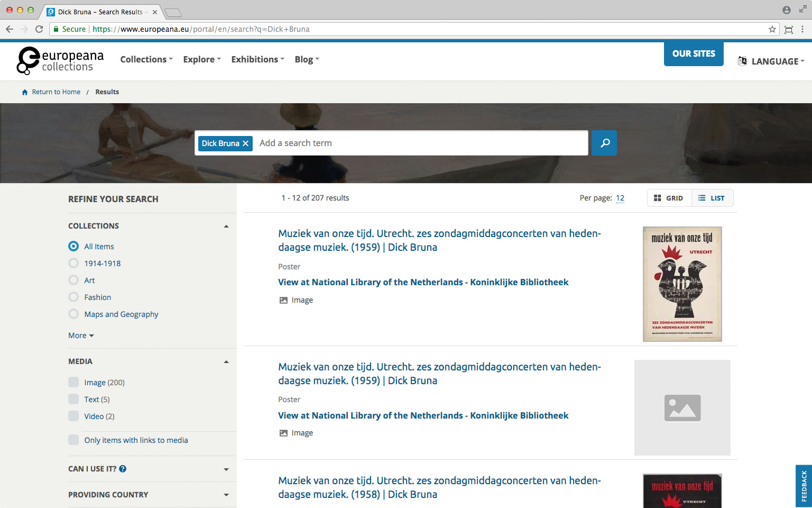Open the Chrome three-dot menu
Image resolution: width=812 pixels, height=508 pixels.
pyautogui.click(x=802, y=29)
